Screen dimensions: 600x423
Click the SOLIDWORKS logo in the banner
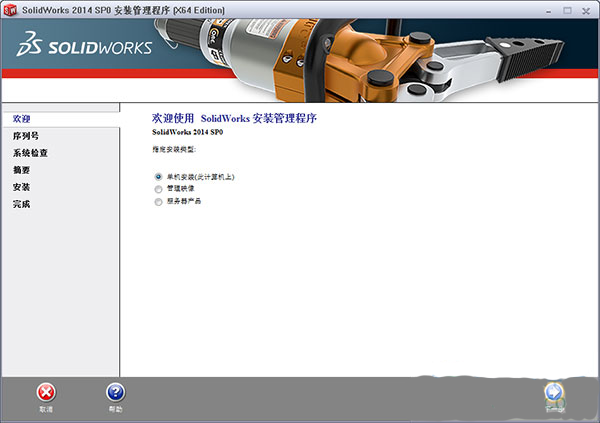click(x=84, y=44)
